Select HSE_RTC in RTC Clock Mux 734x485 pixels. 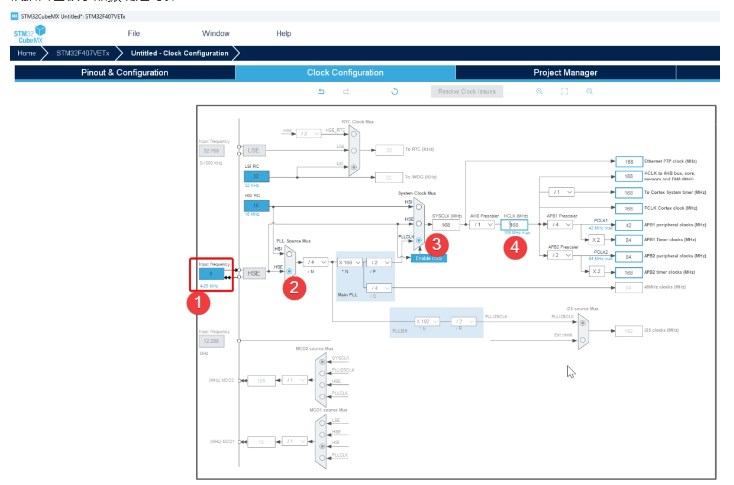click(354, 134)
